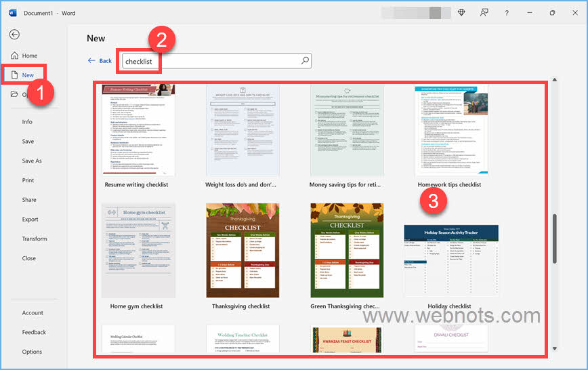Click the back arrow circle icon
This screenshot has height=370, width=588.
(x=14, y=35)
